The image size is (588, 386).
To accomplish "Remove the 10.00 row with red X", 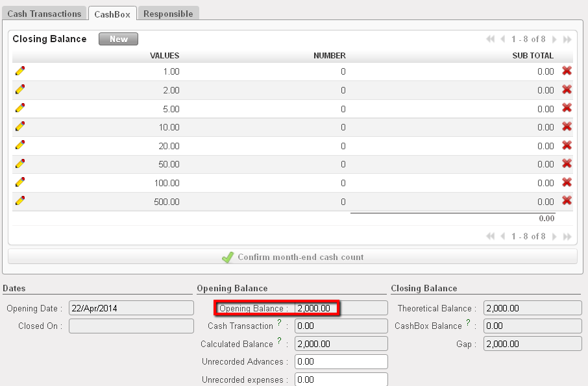I will click(567, 127).
